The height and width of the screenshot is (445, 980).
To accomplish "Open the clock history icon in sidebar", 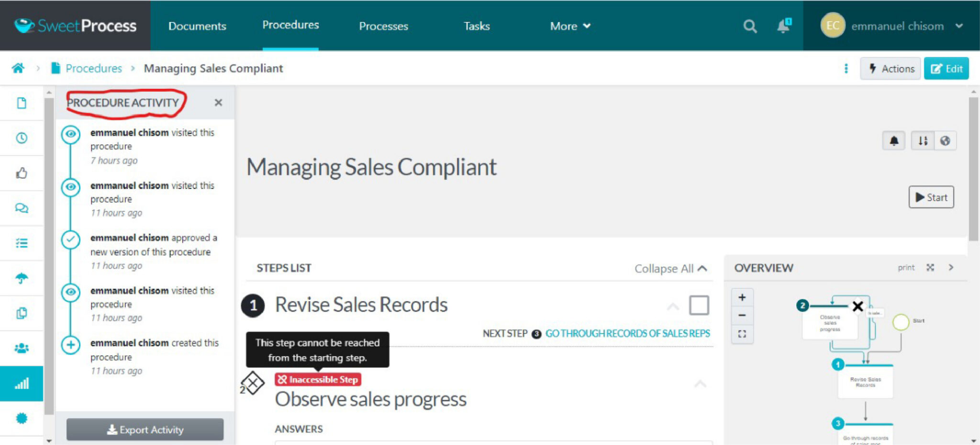I will (22, 138).
